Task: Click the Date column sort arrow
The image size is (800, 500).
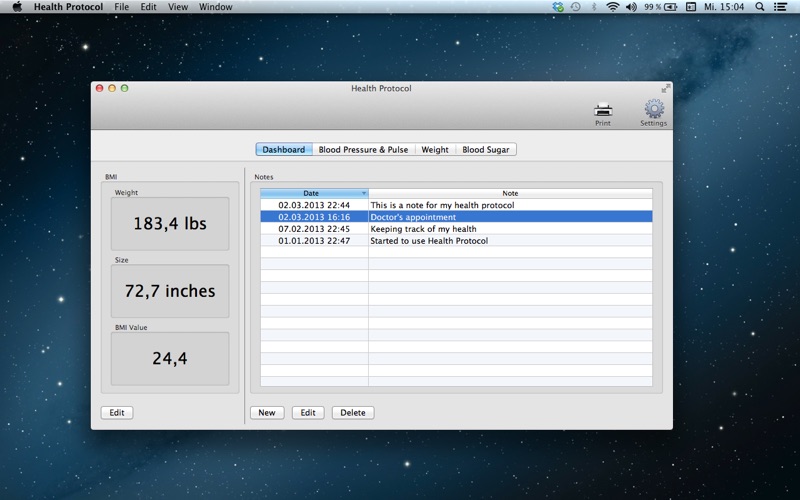Action: click(x=364, y=193)
